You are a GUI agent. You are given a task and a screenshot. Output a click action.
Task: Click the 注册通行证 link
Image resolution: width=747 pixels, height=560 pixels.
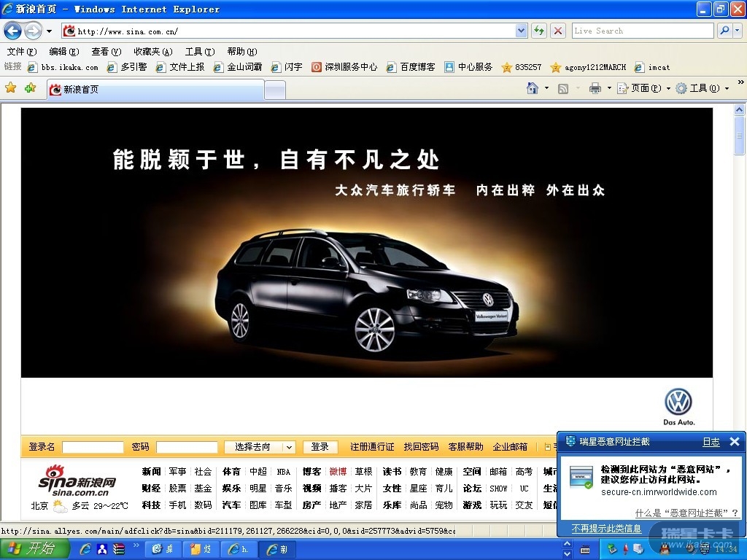coord(371,447)
